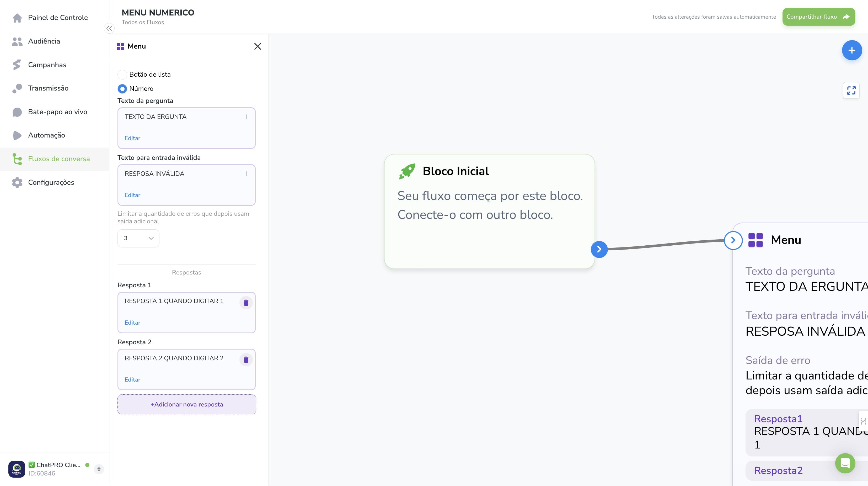Screen dimensions: 868x486
Task: Select Botão de lista radio option
Action: click(122, 75)
